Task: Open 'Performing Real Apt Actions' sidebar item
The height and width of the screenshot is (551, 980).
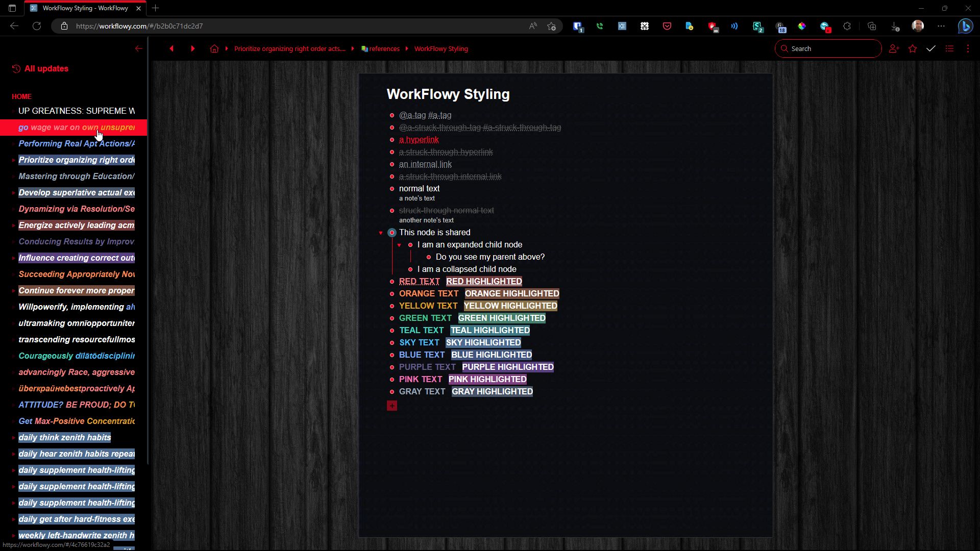Action: click(77, 144)
